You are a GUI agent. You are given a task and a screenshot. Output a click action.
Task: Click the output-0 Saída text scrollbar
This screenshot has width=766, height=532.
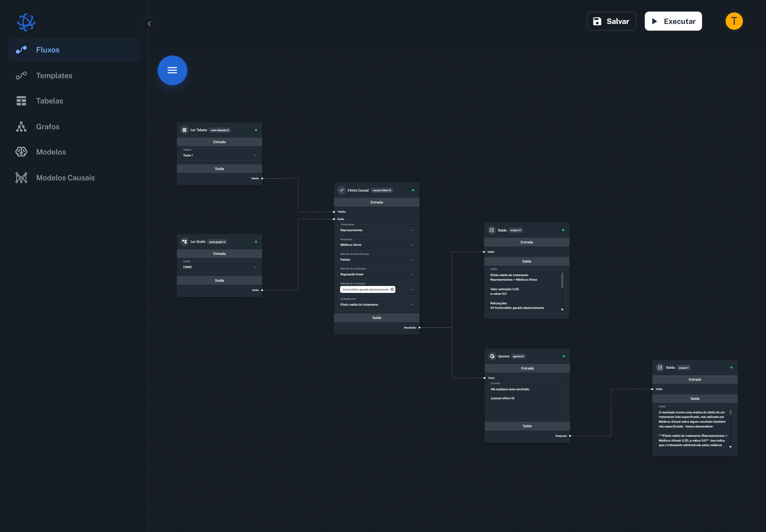tap(562, 281)
